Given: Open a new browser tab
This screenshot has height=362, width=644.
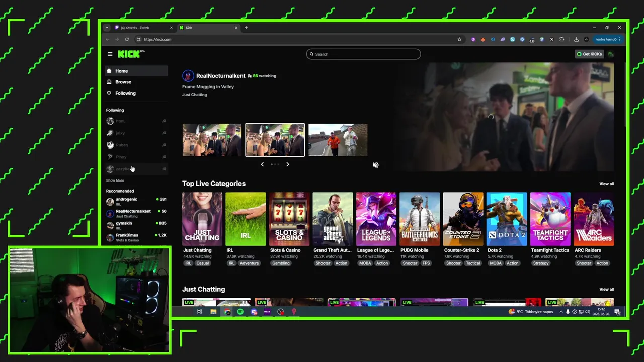Looking at the screenshot, I should 246,28.
